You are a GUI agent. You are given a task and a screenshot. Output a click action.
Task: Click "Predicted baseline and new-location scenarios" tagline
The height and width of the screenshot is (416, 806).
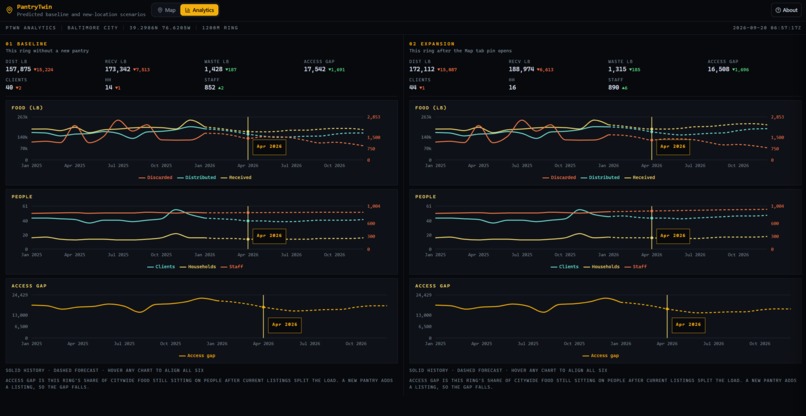[81, 14]
